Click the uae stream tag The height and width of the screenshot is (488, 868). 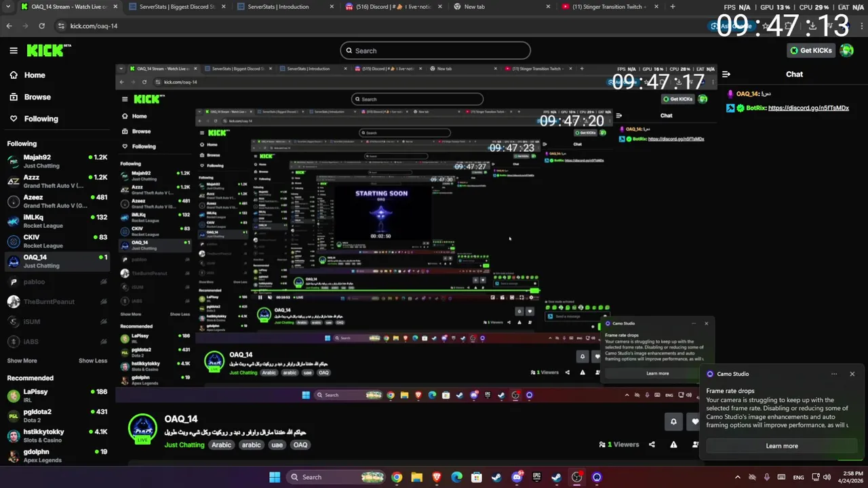click(277, 445)
